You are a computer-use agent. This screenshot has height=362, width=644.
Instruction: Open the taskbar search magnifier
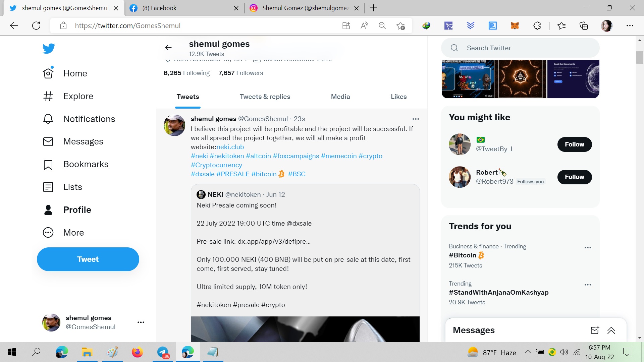click(x=36, y=352)
